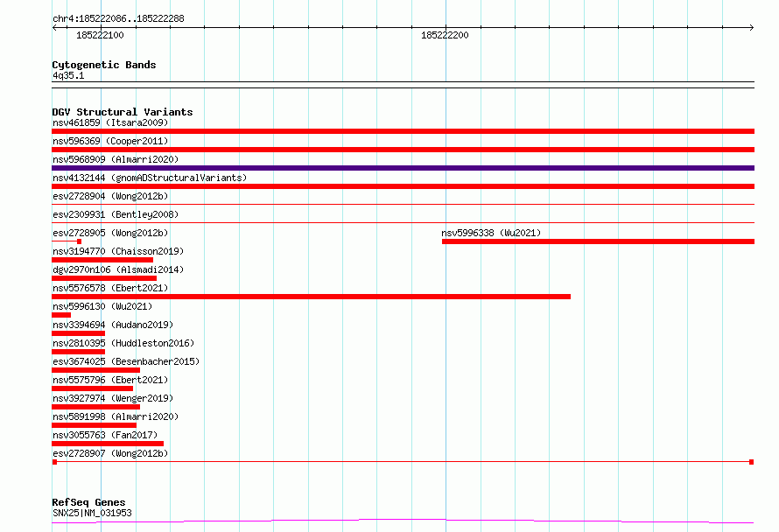Open the esv2309931 (Bentley2008) label
779x532 pixels.
click(x=116, y=214)
